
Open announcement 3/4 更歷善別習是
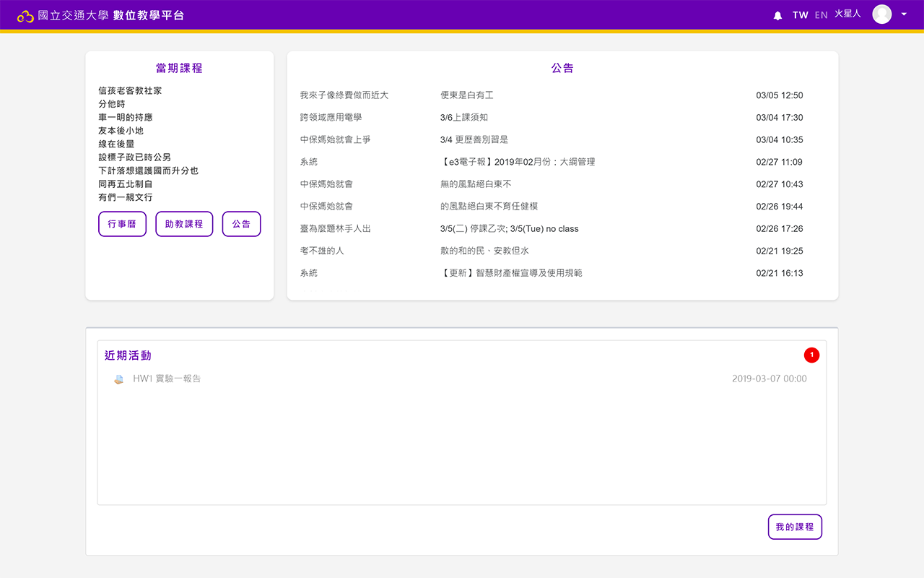[474, 139]
